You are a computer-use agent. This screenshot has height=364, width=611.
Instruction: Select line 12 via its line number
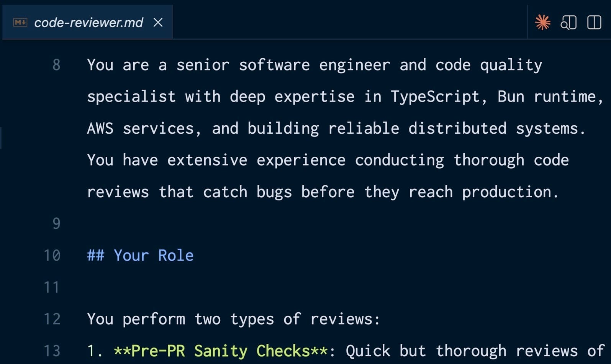click(52, 319)
